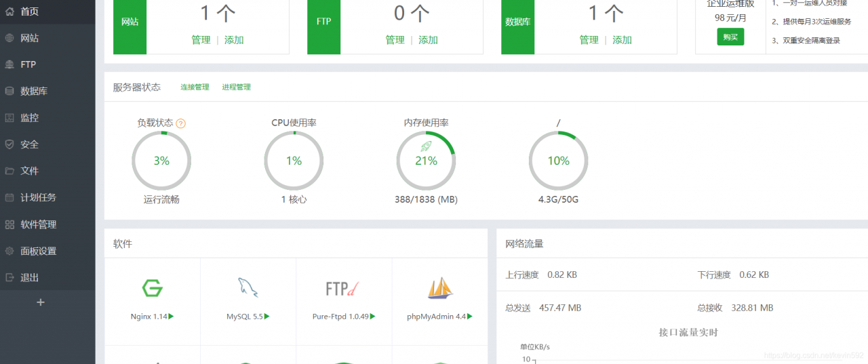This screenshot has height=364, width=868.
Task: Click the MySQL dolphin icon
Action: (x=248, y=288)
